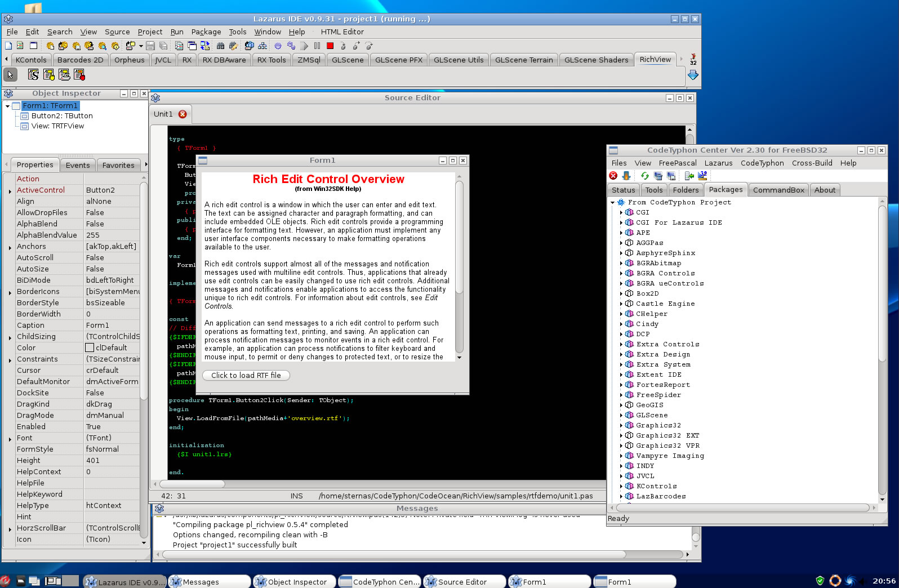Click the New Form icon in Lazarus toolbar
Viewport: 899px width, 588px height.
33,46
